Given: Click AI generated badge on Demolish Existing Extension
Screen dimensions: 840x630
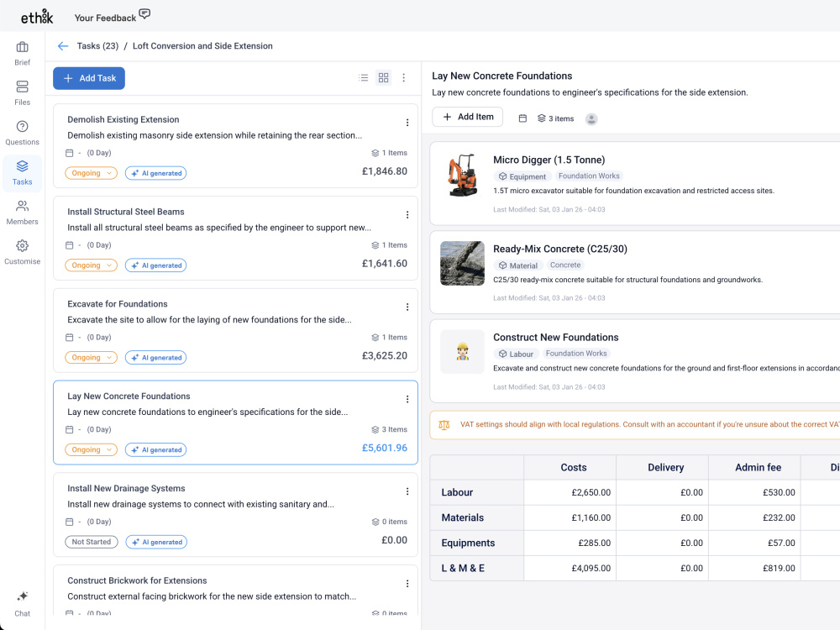Looking at the screenshot, I should tap(156, 173).
